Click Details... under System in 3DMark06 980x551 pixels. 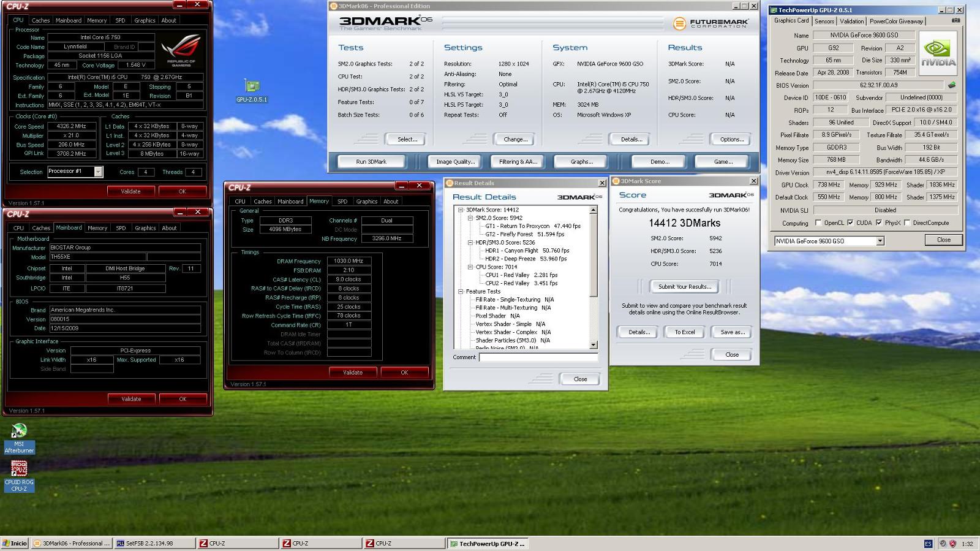click(x=631, y=139)
